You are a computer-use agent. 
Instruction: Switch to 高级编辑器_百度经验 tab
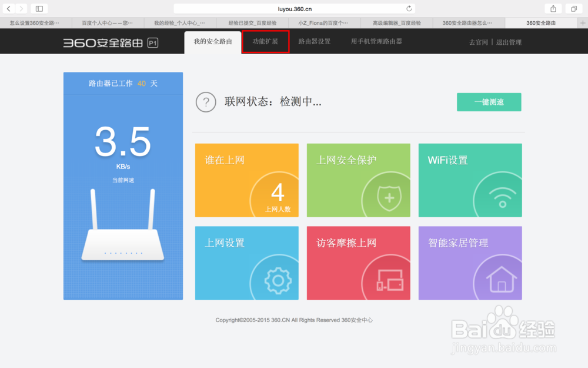pos(397,23)
